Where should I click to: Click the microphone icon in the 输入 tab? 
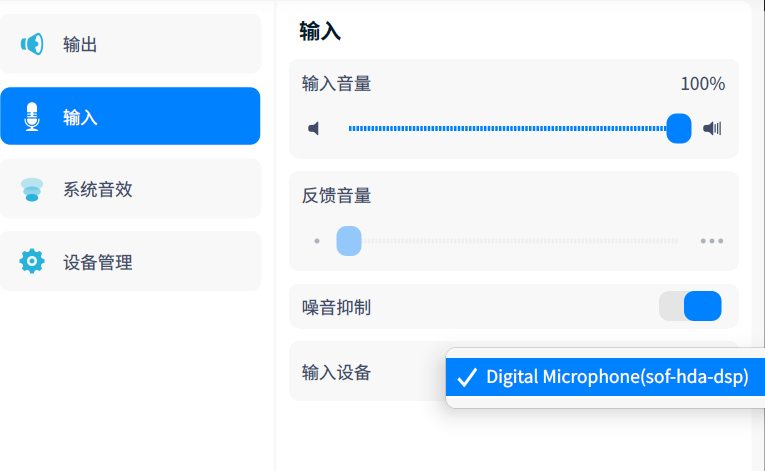tap(32, 117)
